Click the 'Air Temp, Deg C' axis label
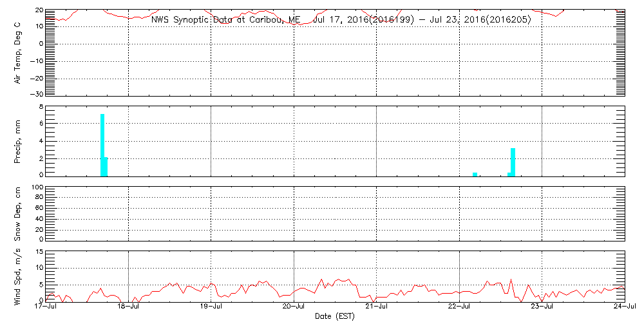This screenshot has height=322, width=644. [17, 52]
